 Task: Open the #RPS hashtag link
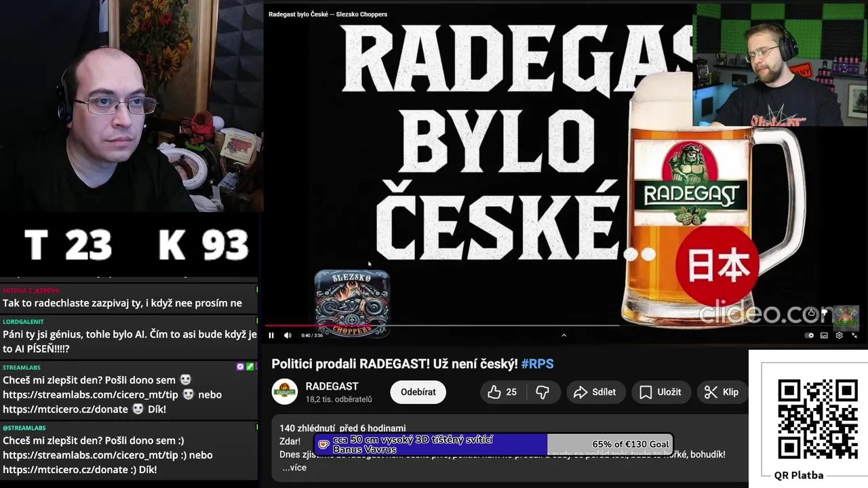(x=538, y=364)
